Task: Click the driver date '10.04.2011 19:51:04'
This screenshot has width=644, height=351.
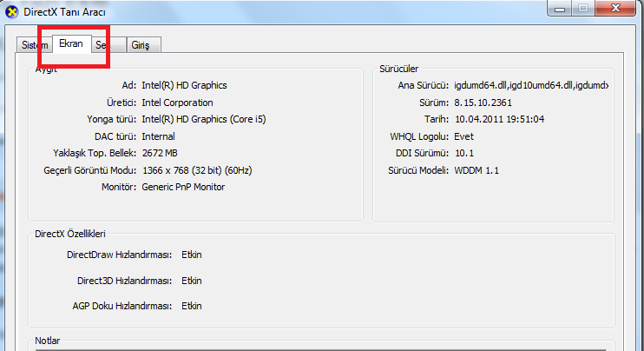Action: (499, 119)
